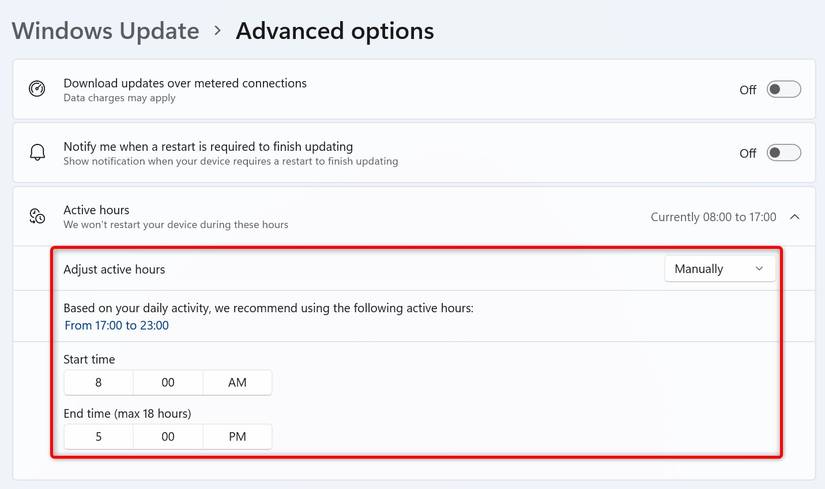Click the metered connection gauge icon

[37, 90]
